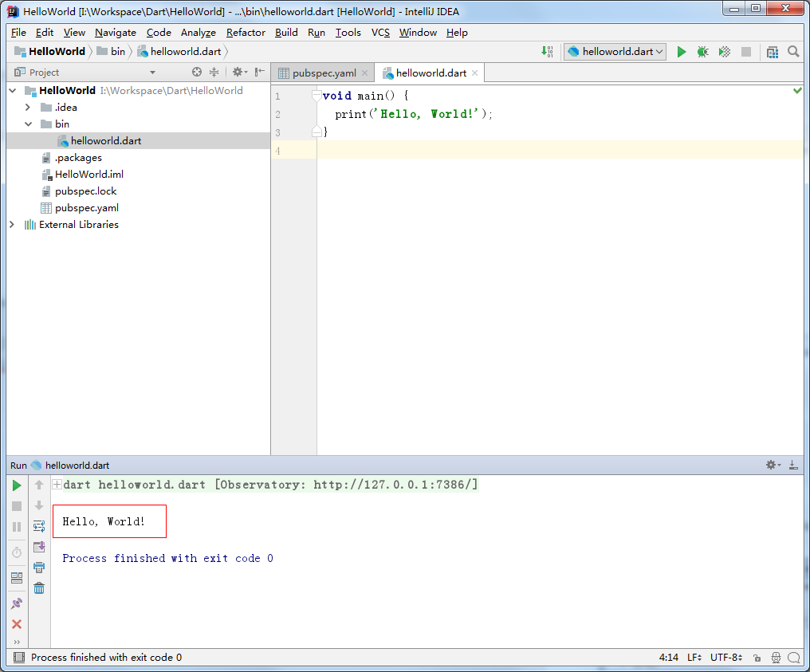This screenshot has height=672, width=810.
Task: Fold the main function at line 1
Action: 317,96
